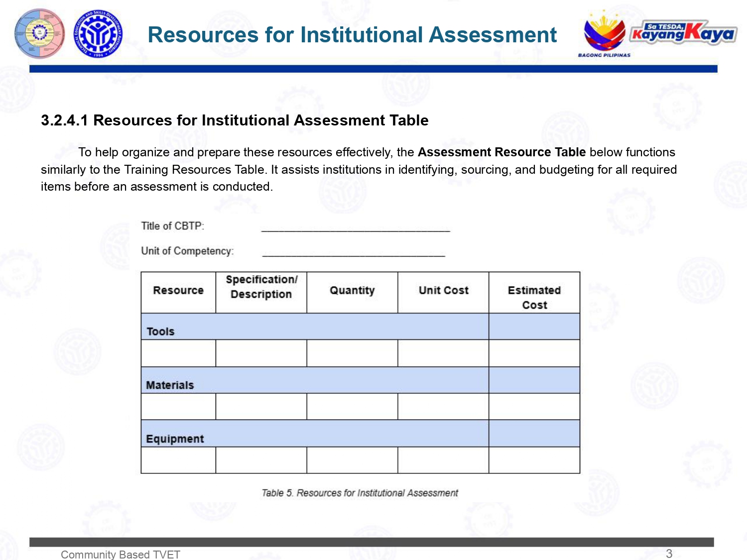Click the Unit of Competency label
Viewport: 747px width, 560px height.
click(x=187, y=250)
